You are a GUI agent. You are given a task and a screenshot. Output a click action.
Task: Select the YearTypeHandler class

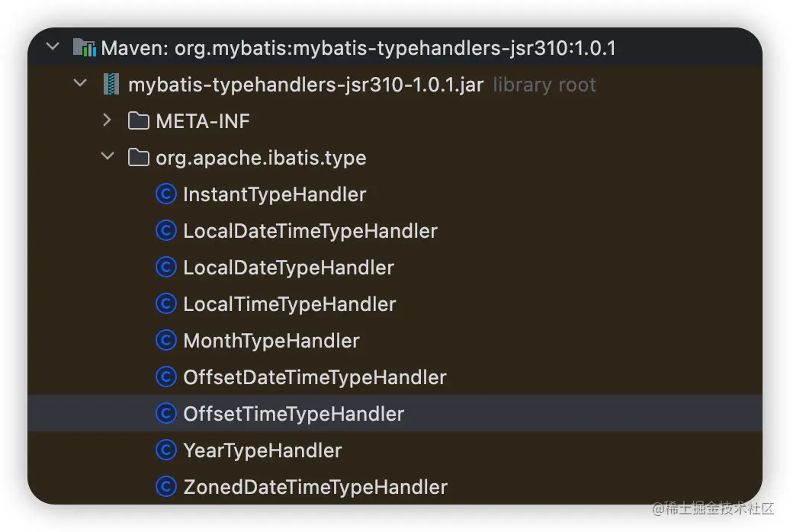coord(262,450)
